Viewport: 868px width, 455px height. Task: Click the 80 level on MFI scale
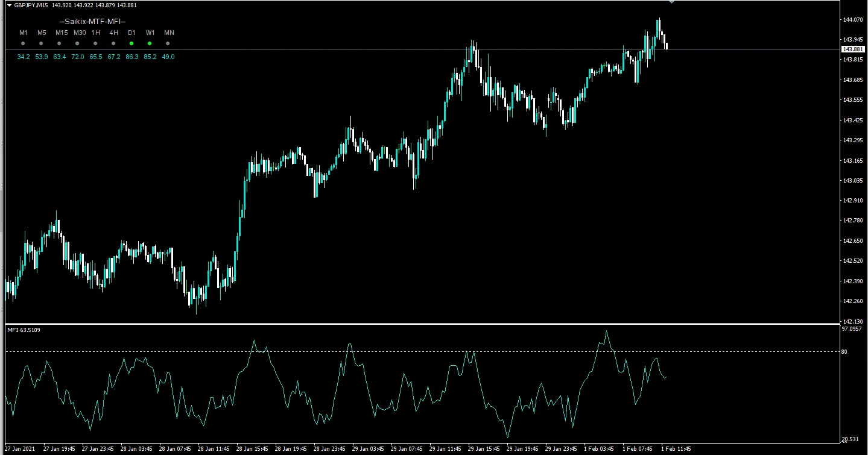[x=844, y=351]
